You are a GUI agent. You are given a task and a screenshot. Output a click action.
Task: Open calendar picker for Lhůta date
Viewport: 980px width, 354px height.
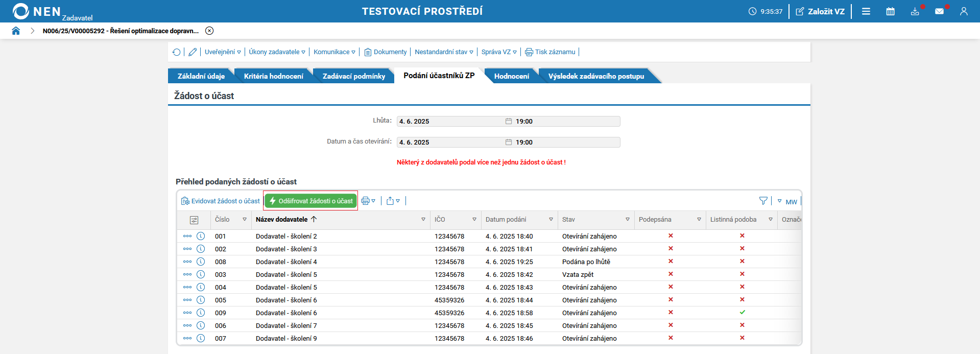[x=509, y=121]
